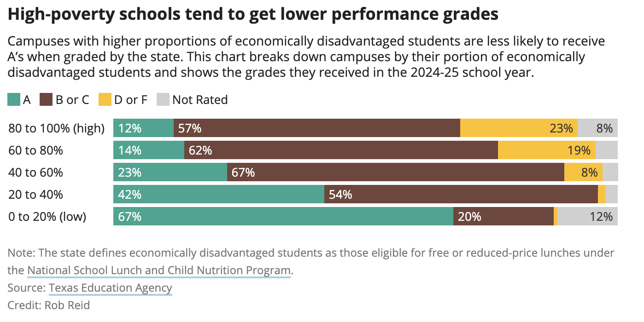Select the 19% D or F bar segment
This screenshot has width=644, height=322.
click(547, 150)
